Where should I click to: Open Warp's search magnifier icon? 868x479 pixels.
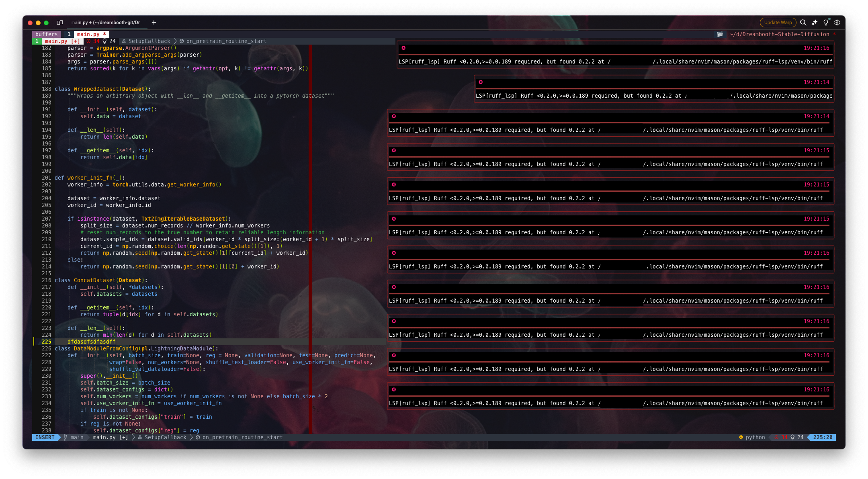[803, 23]
